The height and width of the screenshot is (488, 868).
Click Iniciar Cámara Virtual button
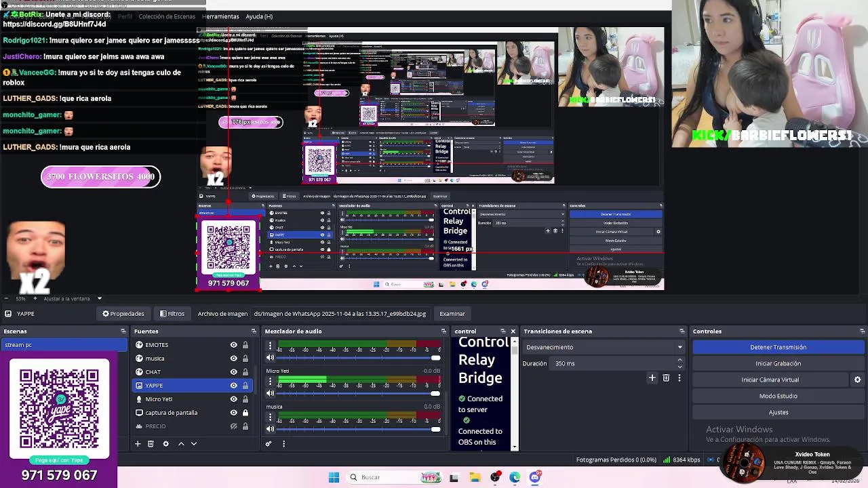coord(770,380)
